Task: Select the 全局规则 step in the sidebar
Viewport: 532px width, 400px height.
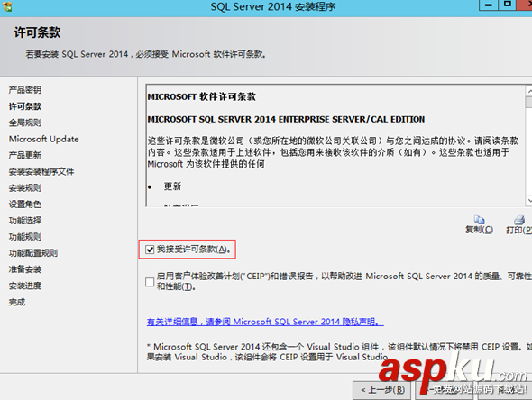Action: point(24,123)
